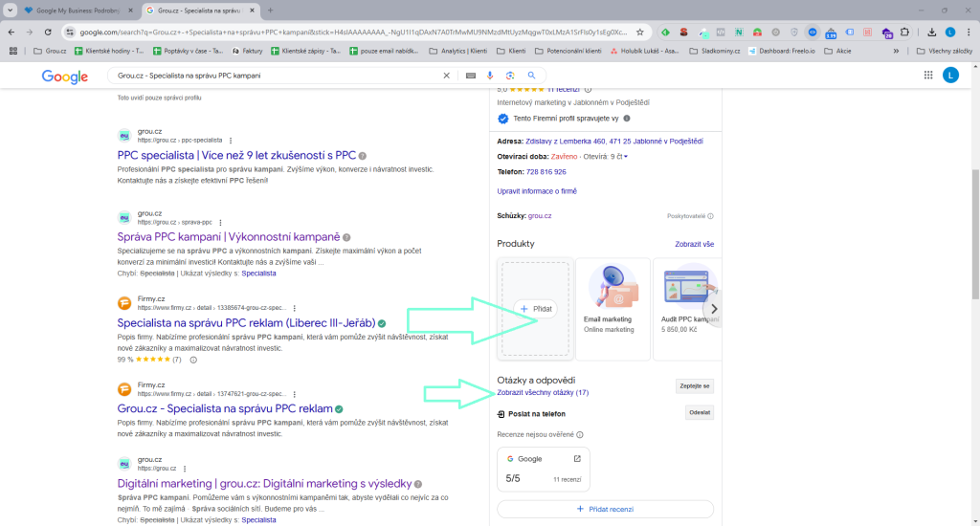Open the bookmarks apps grid icon
The height and width of the screenshot is (526, 980).
(12, 52)
